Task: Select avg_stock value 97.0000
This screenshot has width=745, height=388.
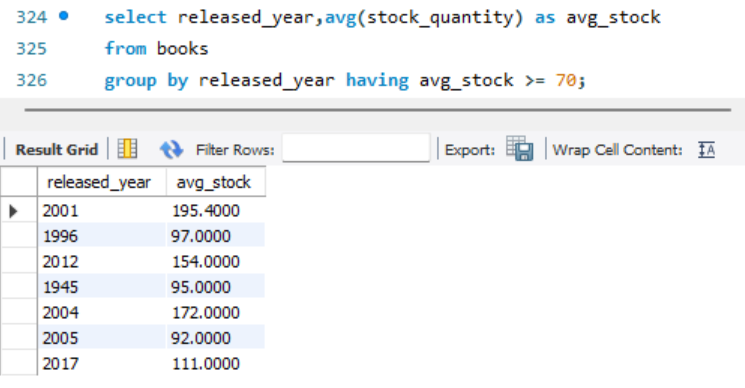Action: (x=216, y=236)
